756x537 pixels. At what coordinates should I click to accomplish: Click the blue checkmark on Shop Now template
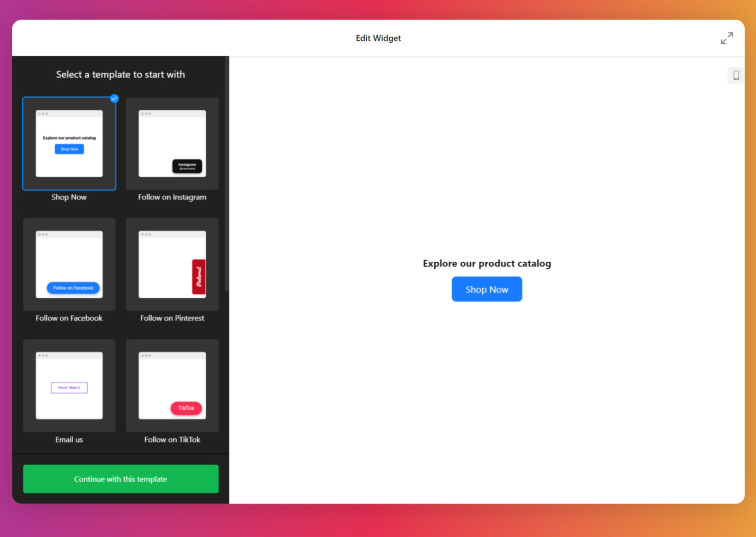pyautogui.click(x=114, y=98)
